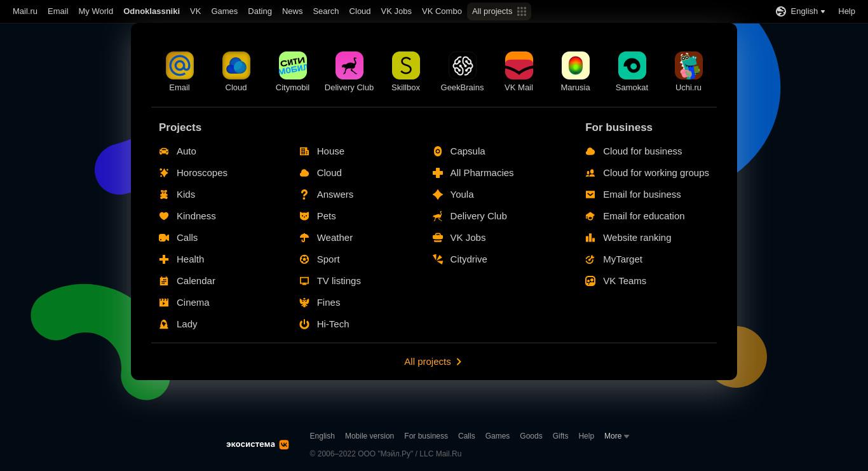Image resolution: width=868 pixels, height=471 pixels.
Task: Open Odnoklassniki in the top navigation
Action: [151, 11]
